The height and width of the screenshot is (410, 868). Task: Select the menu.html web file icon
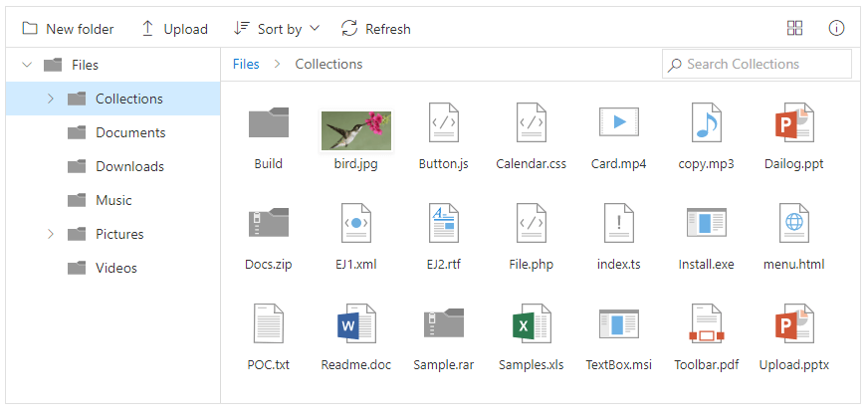pos(793,224)
